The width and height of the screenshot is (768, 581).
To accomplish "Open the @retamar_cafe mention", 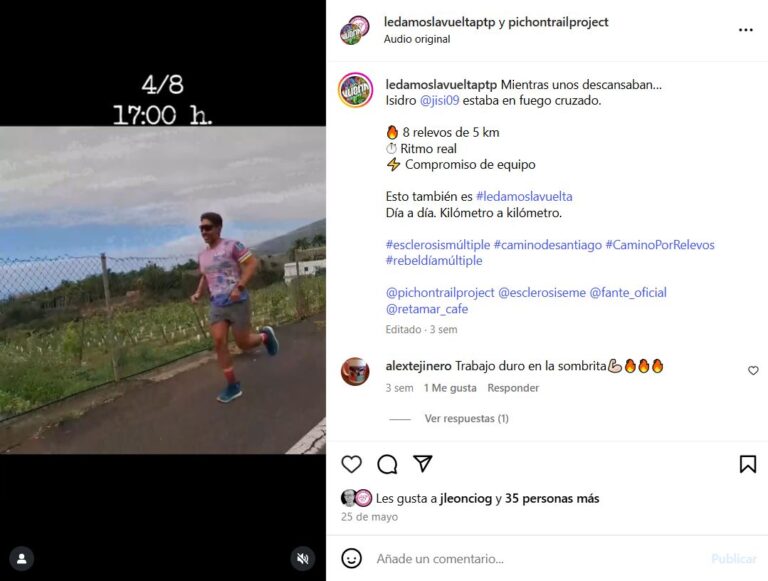I will (x=427, y=309).
